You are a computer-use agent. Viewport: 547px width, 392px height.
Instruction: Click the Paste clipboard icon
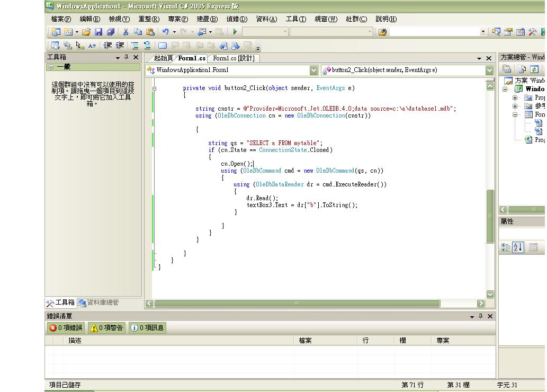pos(150,32)
